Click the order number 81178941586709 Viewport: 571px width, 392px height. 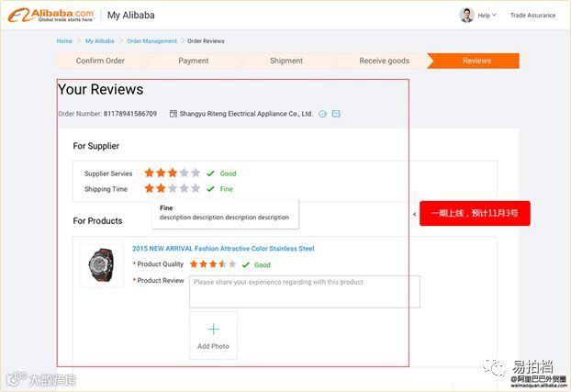pyautogui.click(x=130, y=114)
